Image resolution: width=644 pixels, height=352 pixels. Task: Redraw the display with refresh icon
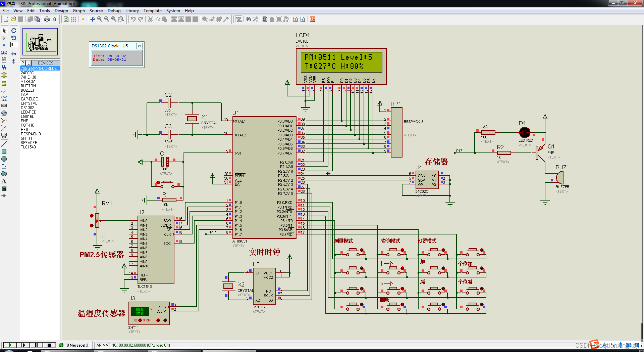(x=66, y=19)
